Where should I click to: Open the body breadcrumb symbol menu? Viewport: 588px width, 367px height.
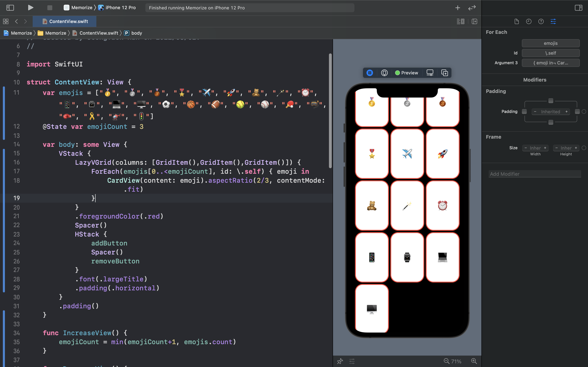(x=133, y=33)
